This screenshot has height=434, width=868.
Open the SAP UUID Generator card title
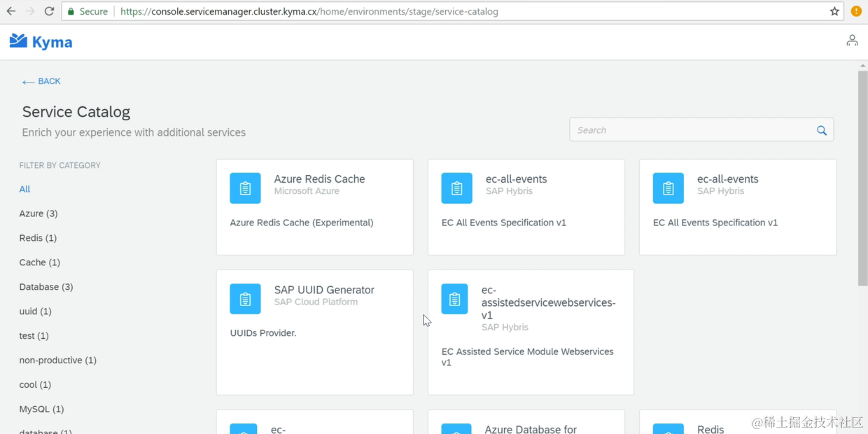324,290
